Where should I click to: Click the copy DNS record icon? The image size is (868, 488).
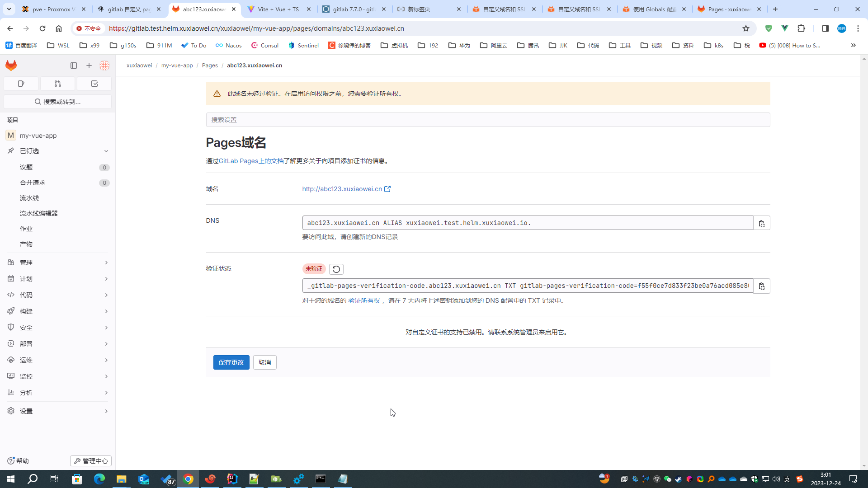tap(762, 223)
